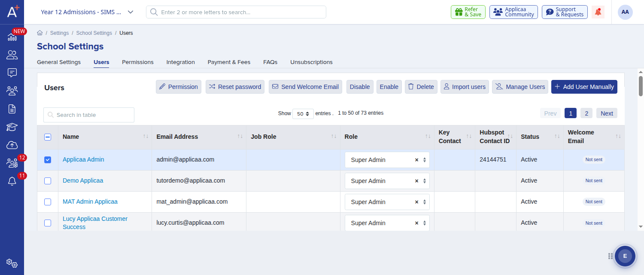The height and width of the screenshot is (275, 644).
Task: Click the Disable button
Action: pos(360,87)
